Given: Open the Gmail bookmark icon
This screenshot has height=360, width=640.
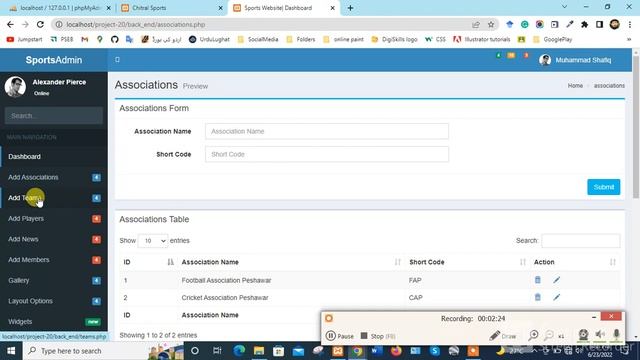Looking at the screenshot, I should point(84,39).
